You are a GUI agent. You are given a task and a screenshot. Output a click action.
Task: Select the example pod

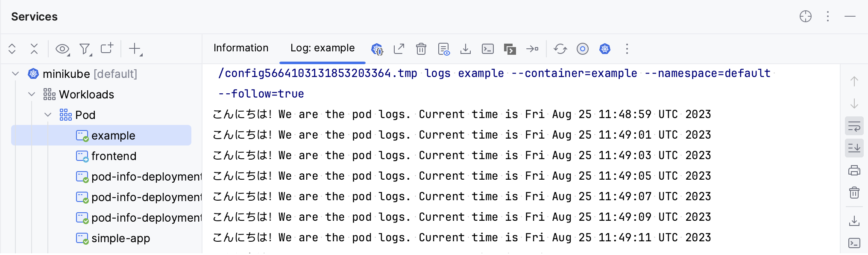(101, 135)
